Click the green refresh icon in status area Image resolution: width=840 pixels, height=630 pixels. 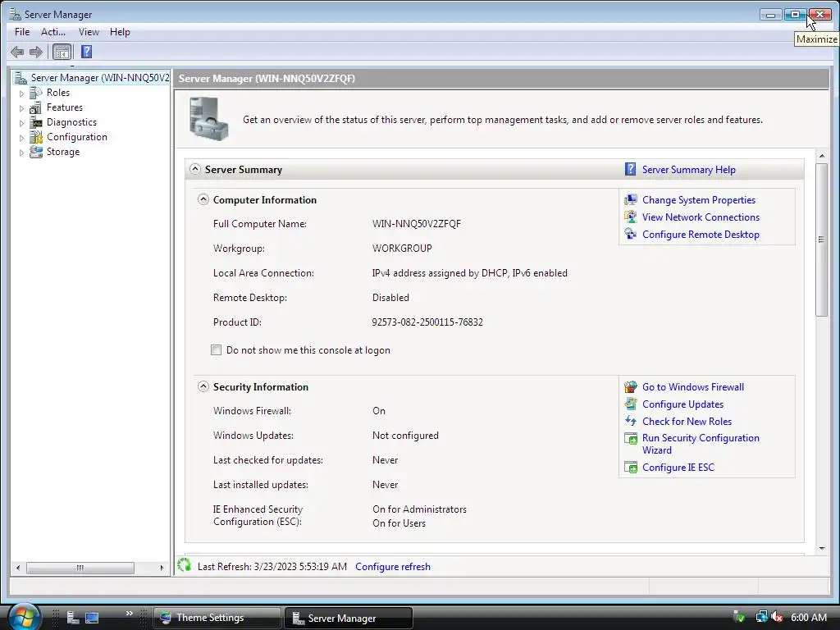click(185, 565)
